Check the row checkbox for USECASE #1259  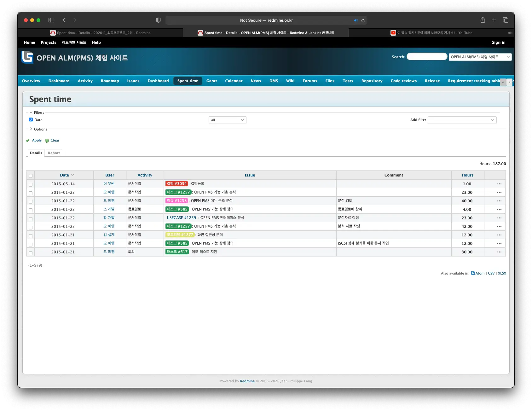pos(31,218)
